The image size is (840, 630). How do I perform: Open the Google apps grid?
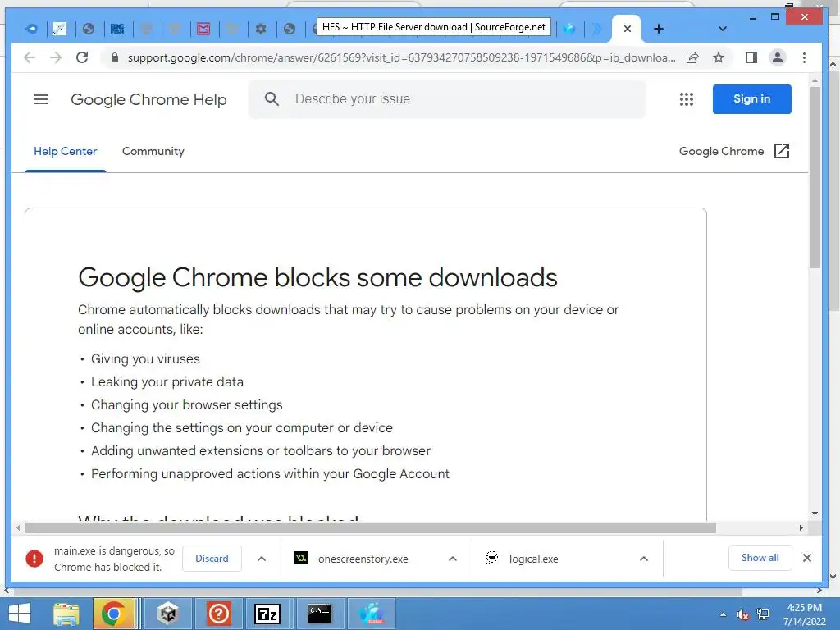[687, 99]
